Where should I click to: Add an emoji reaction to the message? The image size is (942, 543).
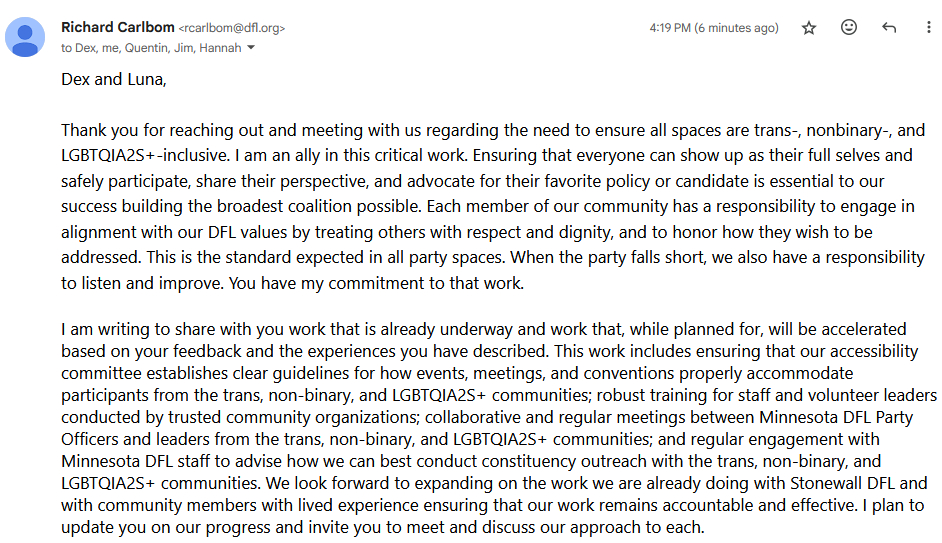coord(849,28)
